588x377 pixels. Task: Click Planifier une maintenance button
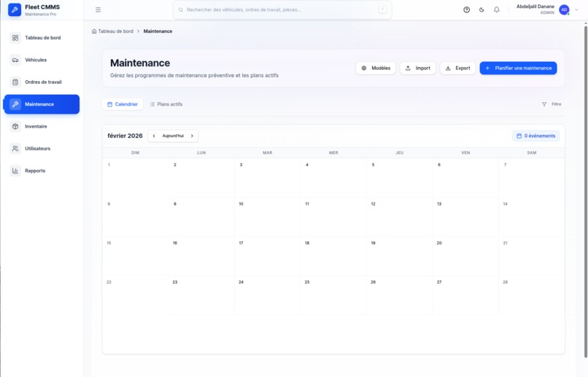(x=518, y=69)
